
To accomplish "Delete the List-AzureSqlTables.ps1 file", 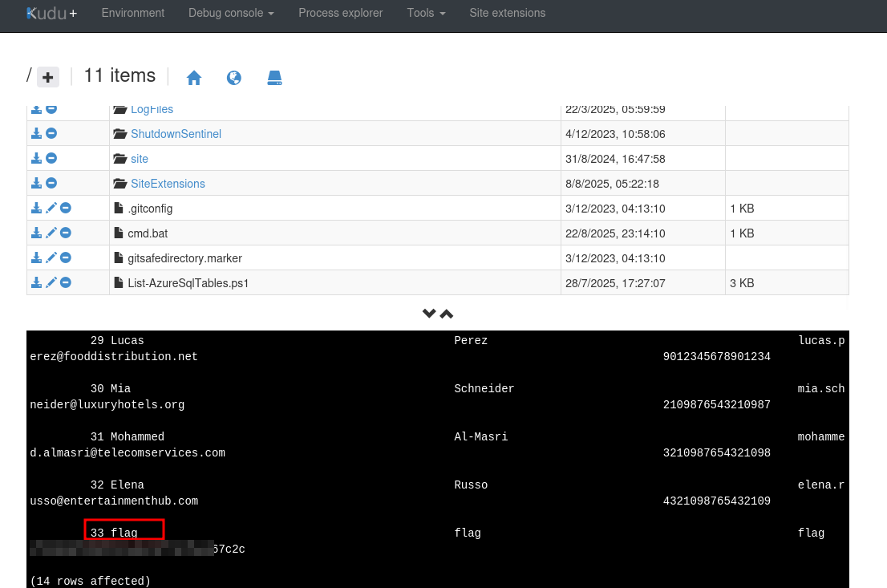I will tap(66, 283).
